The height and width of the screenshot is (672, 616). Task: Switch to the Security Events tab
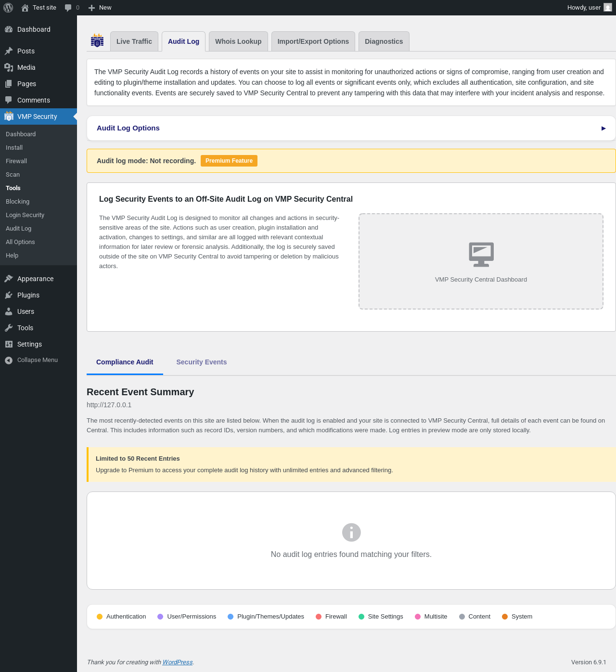coord(202,362)
